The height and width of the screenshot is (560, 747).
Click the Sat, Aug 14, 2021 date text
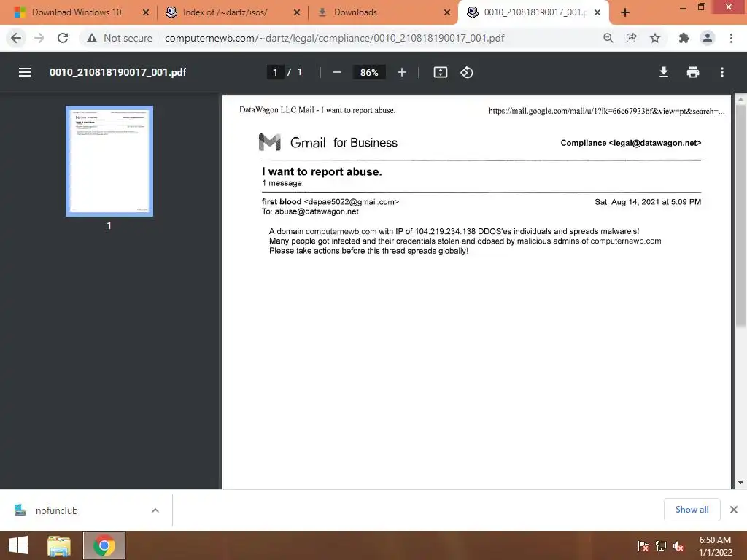click(648, 202)
